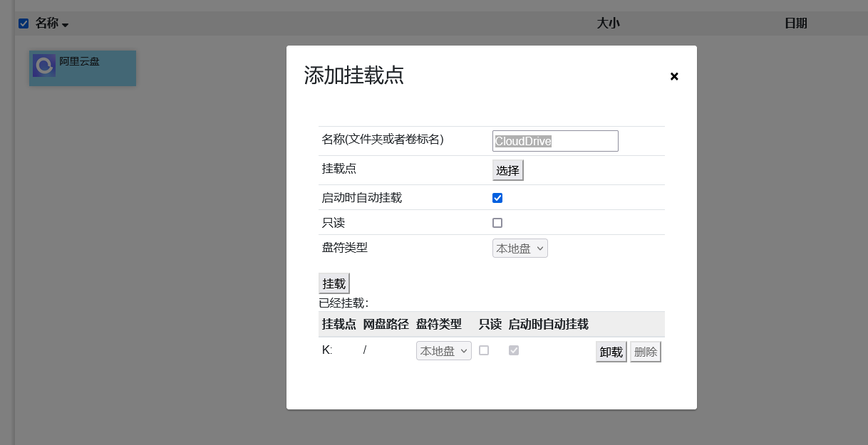Viewport: 868px width, 445px height.
Task: Click the 盘符类型 table header
Action: [x=439, y=325]
